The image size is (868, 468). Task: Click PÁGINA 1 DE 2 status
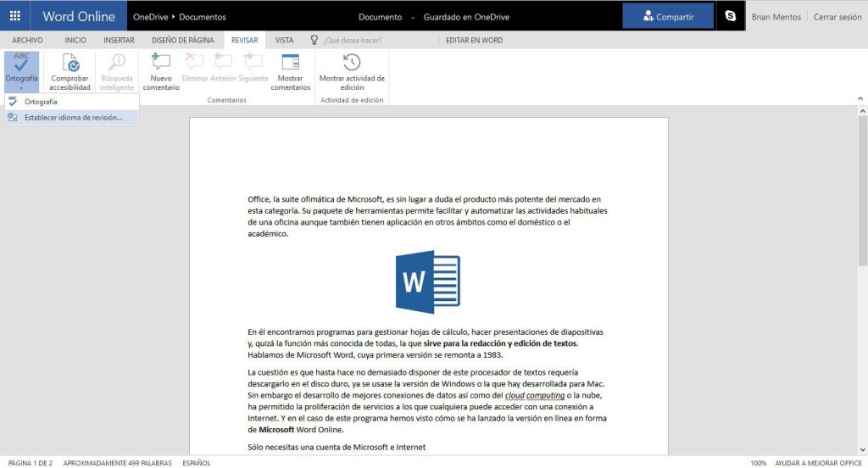pos(31,463)
